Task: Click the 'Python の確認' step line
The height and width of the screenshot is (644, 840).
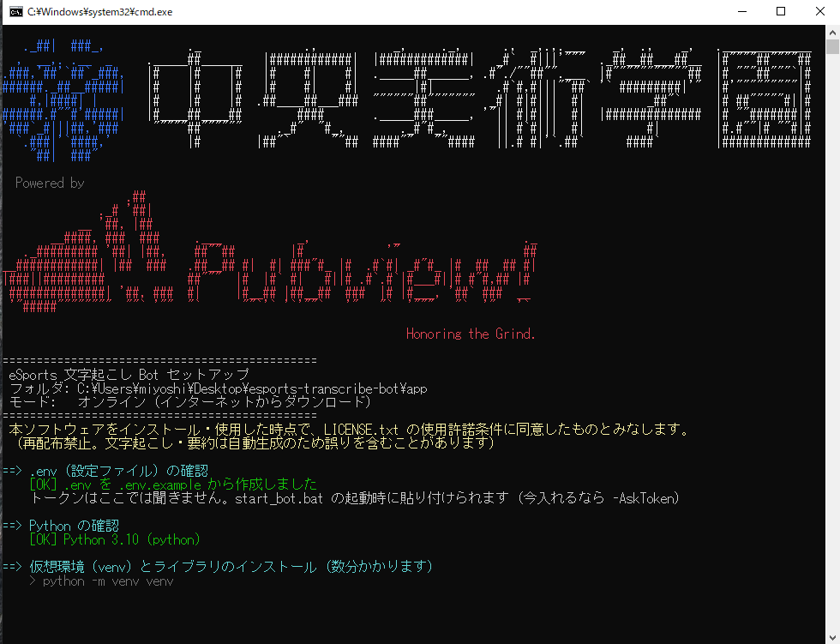Action: [x=61, y=526]
